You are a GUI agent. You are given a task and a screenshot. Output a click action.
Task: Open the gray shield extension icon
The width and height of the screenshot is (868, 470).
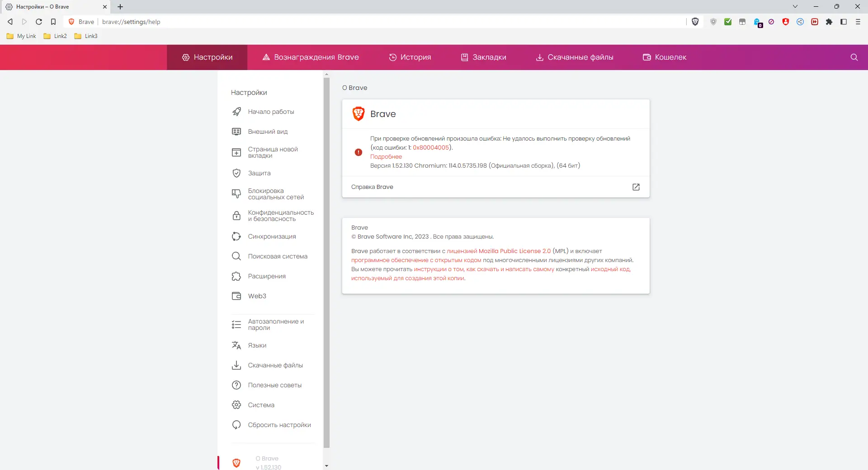point(713,22)
